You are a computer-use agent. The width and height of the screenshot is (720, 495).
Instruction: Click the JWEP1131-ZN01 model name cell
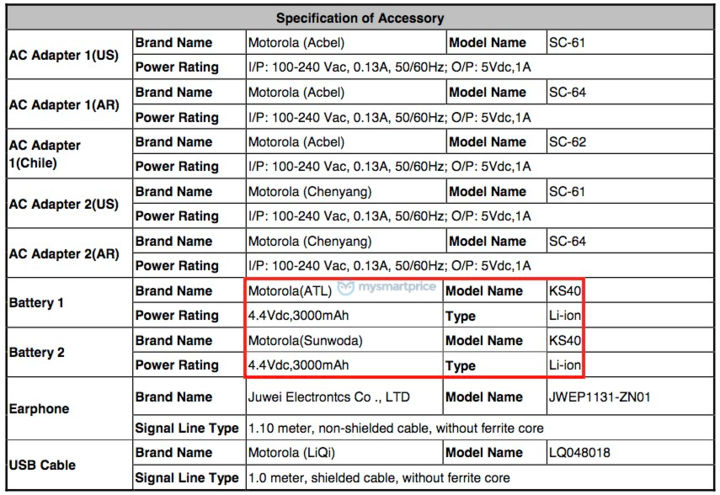[600, 397]
